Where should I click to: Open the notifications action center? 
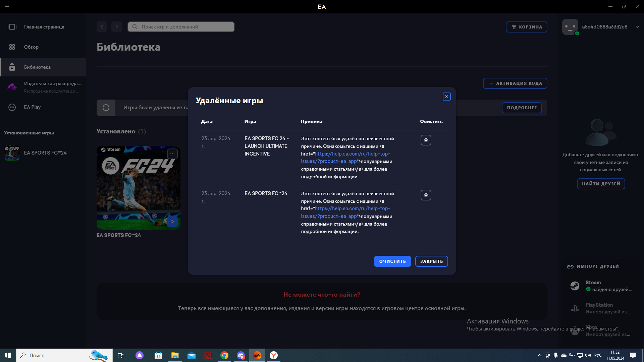633,355
